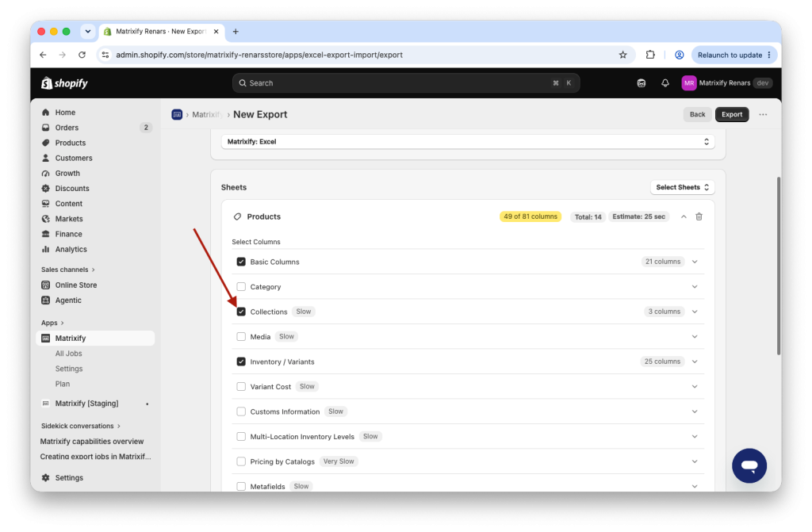Expand the Inventory / Variants row chevron
Image resolution: width=812 pixels, height=532 pixels.
tap(695, 362)
